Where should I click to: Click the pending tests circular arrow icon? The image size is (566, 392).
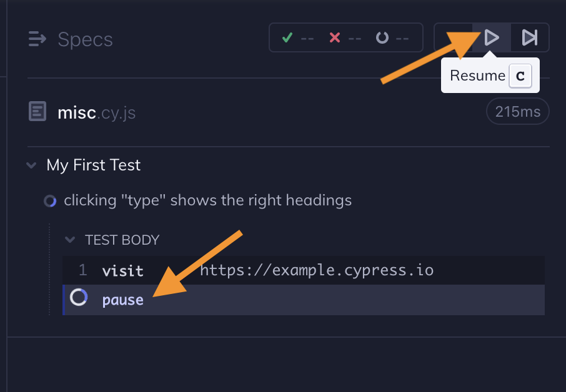point(382,37)
